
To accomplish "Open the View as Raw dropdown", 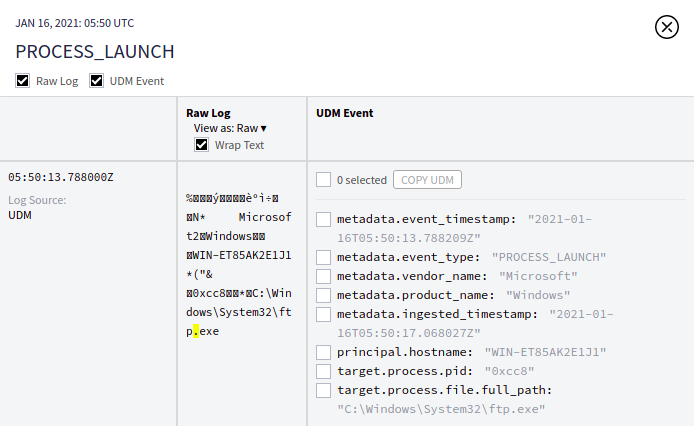I will 230,128.
